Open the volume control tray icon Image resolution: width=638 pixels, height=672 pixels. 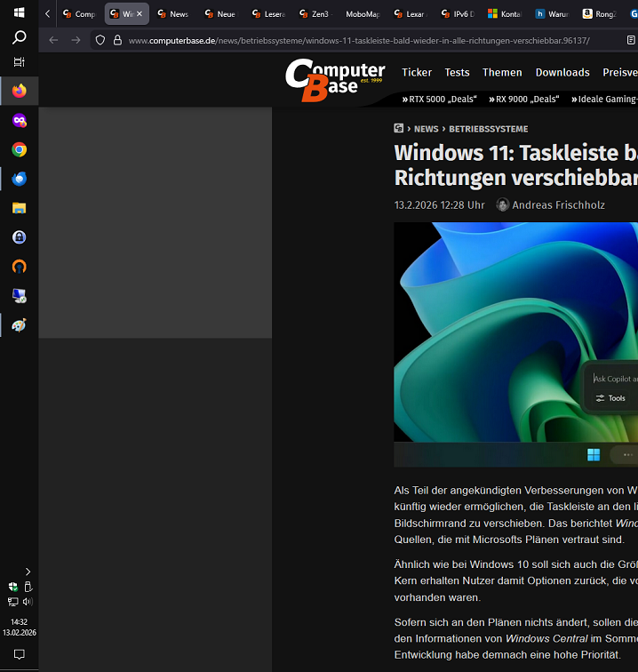(28, 602)
